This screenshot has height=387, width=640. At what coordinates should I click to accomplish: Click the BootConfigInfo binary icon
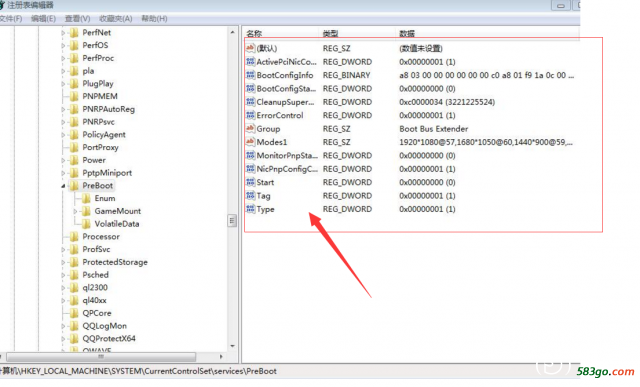pyautogui.click(x=250, y=75)
